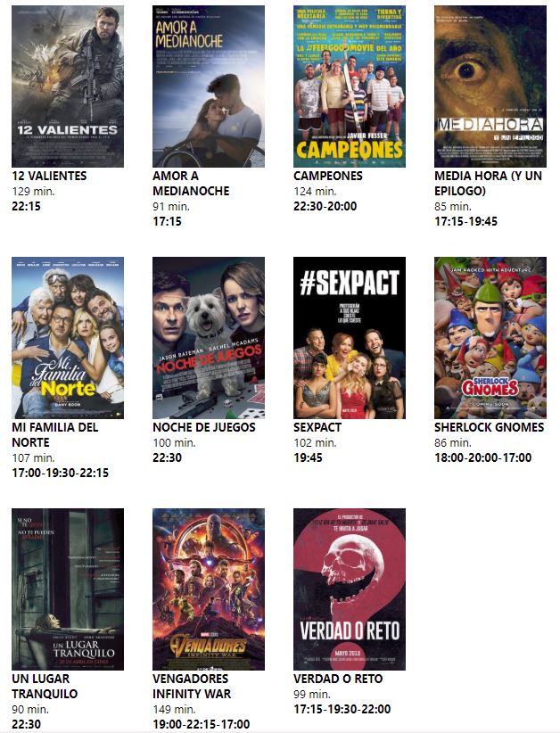
Task: Click the CAMPEONES title text
Action: (328, 176)
